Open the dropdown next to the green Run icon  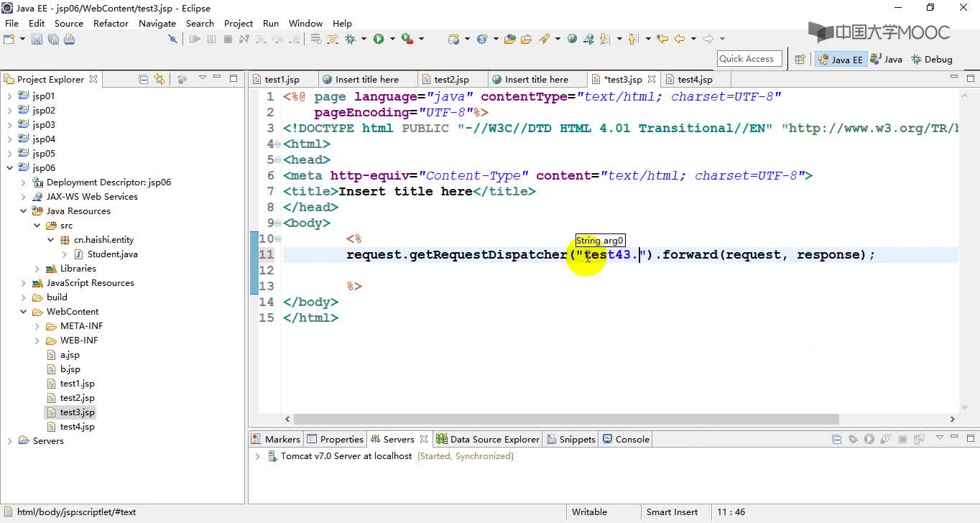coord(392,39)
